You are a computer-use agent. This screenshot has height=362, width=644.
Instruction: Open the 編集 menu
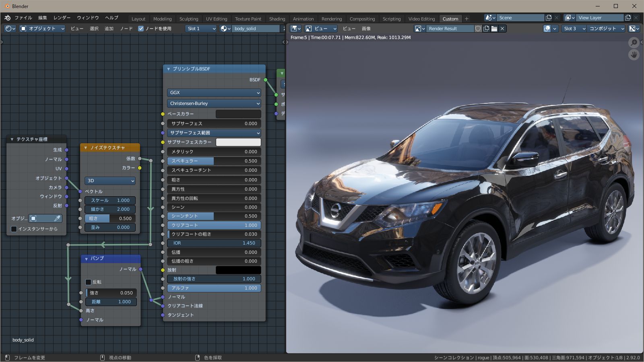pos(43,18)
